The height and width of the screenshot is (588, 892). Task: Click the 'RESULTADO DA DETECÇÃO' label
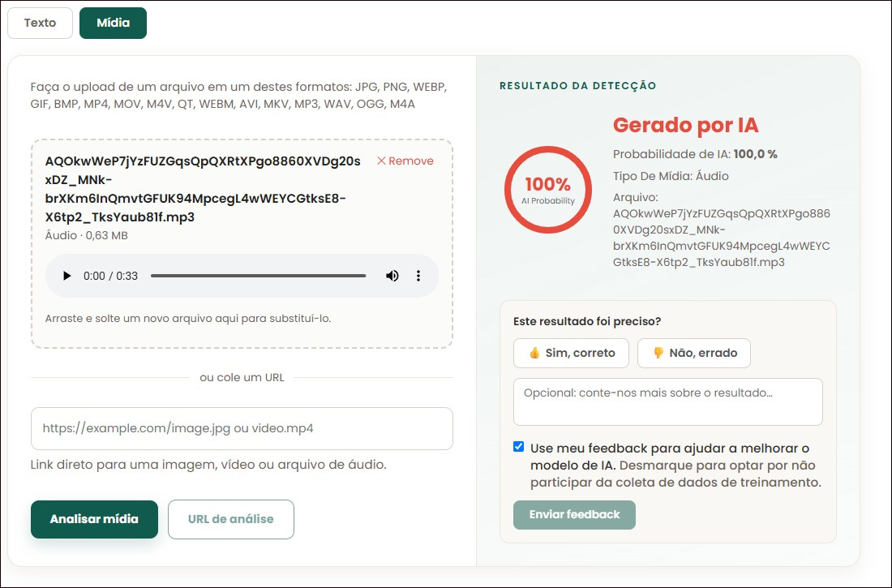pos(578,86)
